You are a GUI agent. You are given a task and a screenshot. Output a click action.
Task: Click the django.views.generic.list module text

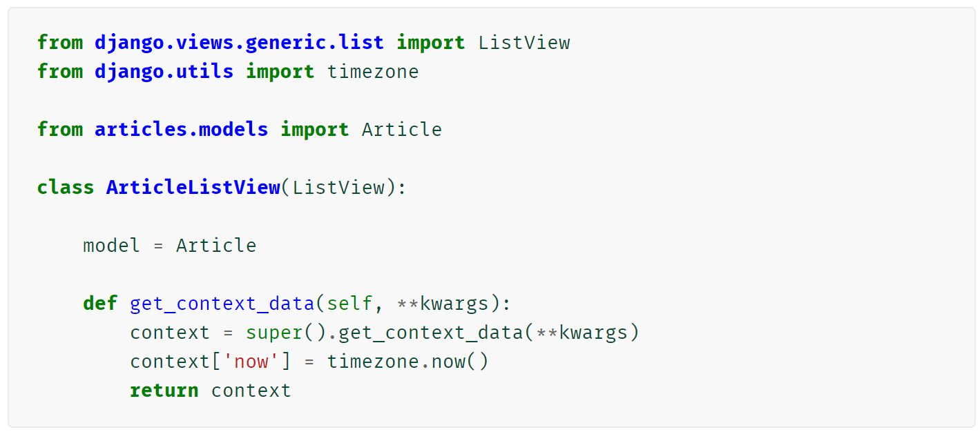(x=239, y=43)
